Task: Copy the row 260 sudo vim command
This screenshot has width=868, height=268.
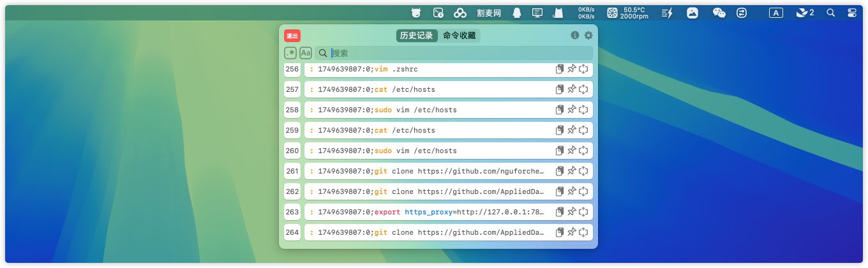Action: pos(560,151)
